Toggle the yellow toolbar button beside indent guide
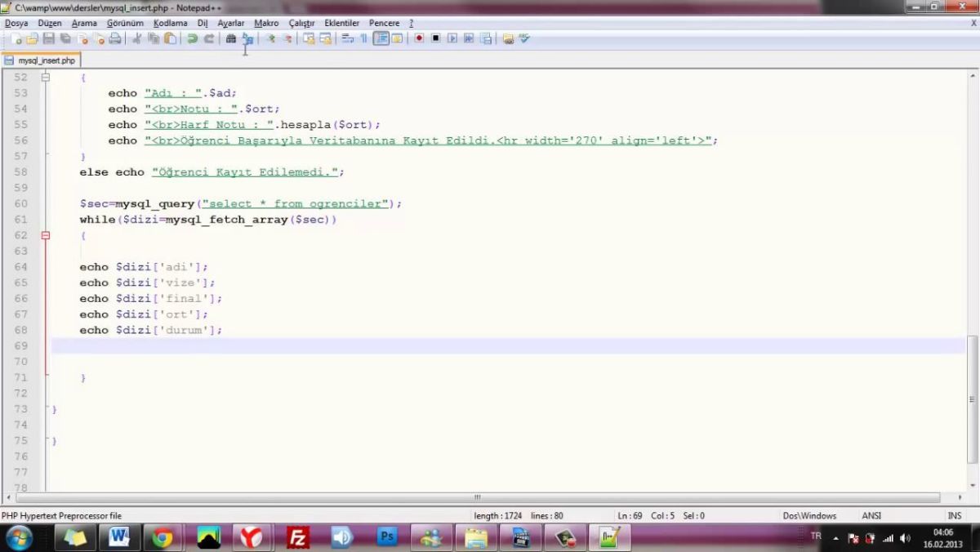The image size is (980, 552). [396, 38]
